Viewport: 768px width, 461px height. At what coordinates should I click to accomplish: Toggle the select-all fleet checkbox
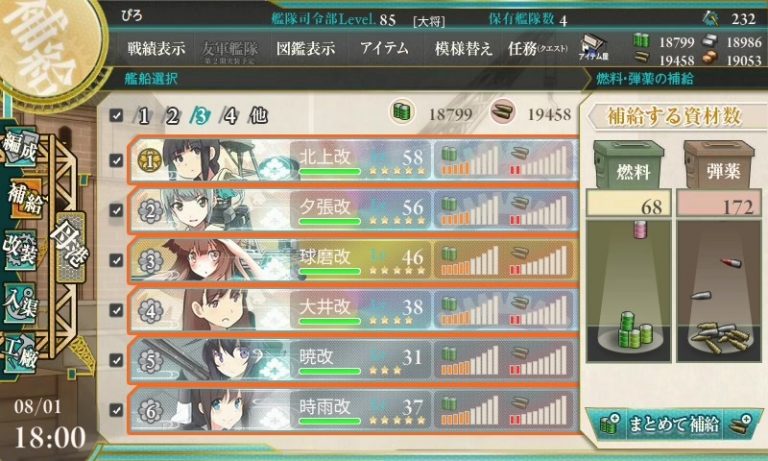(x=116, y=116)
